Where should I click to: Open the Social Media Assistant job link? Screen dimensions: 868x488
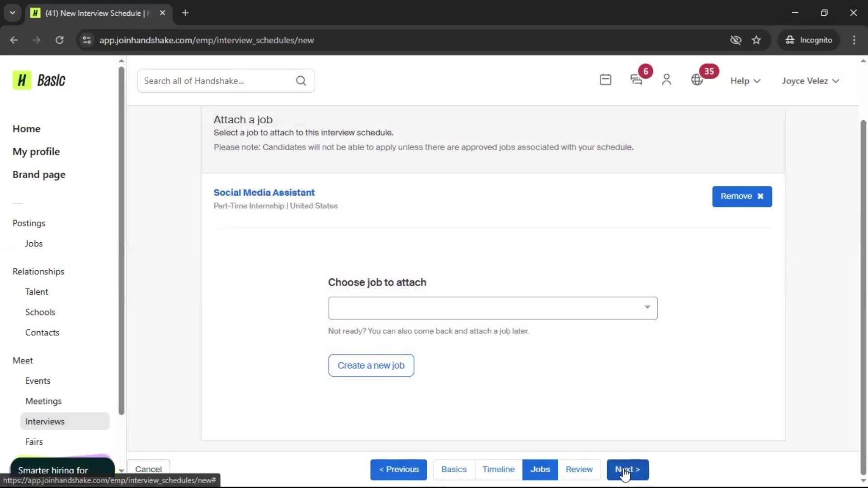click(264, 192)
